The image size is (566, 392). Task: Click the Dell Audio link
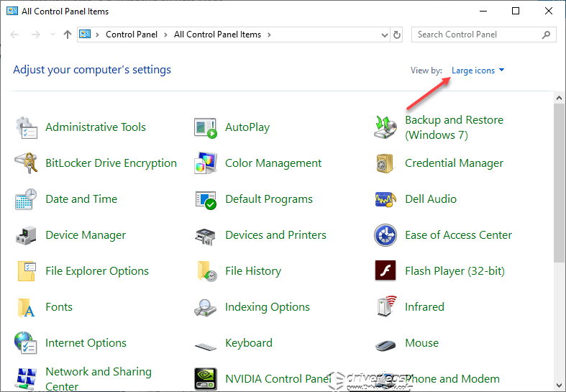tap(431, 199)
